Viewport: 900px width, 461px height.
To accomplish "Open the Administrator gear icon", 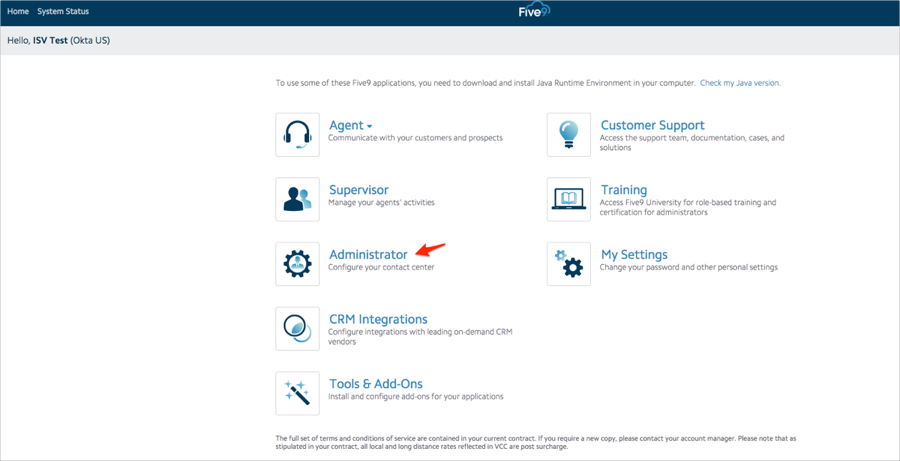I will click(x=297, y=264).
